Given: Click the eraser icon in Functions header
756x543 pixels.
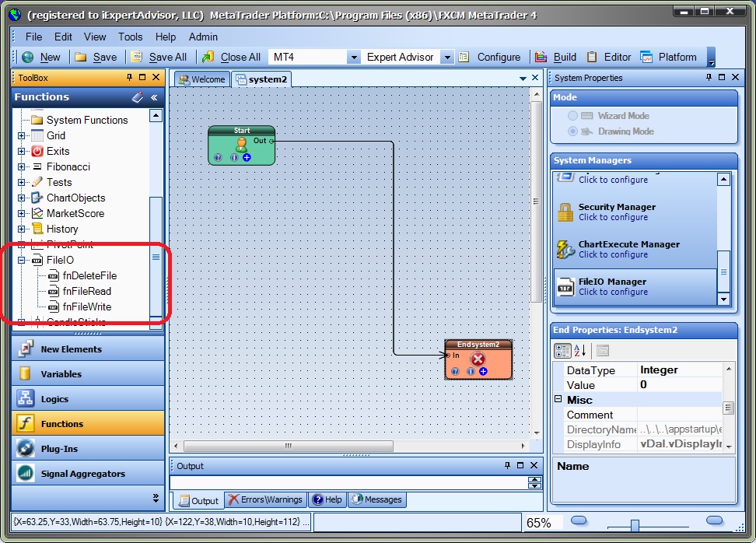Looking at the screenshot, I should coord(138,97).
